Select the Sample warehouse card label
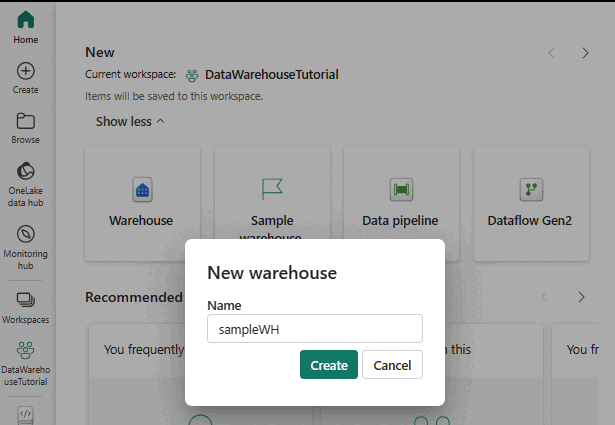Image resolution: width=615 pixels, height=425 pixels. point(272,227)
